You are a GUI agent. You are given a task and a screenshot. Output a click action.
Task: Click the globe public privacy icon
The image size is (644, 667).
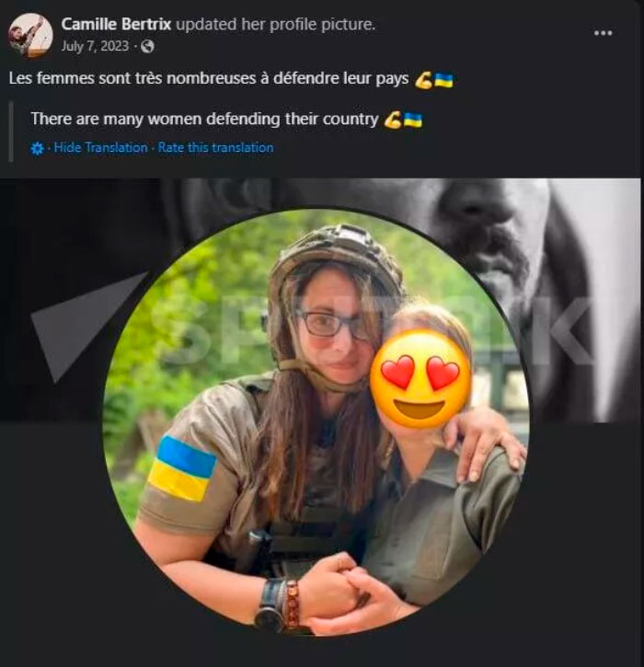click(x=147, y=45)
